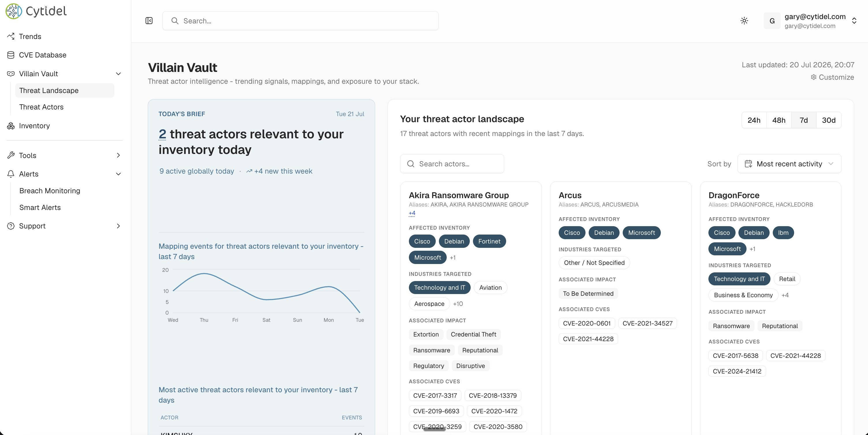Screen dimensions: 868x435
Task: Toggle the light/dark theme sun icon
Action: coord(744,21)
